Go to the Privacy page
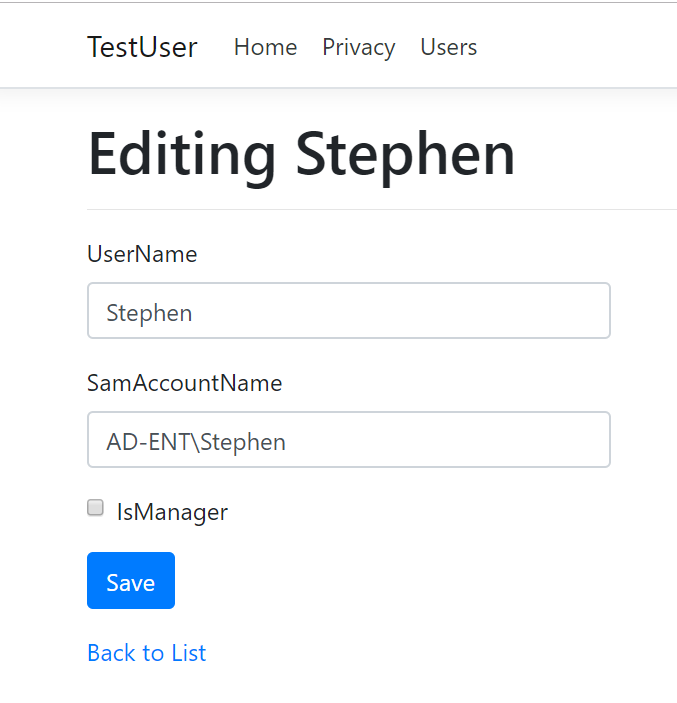The width and height of the screenshot is (677, 703). click(359, 48)
